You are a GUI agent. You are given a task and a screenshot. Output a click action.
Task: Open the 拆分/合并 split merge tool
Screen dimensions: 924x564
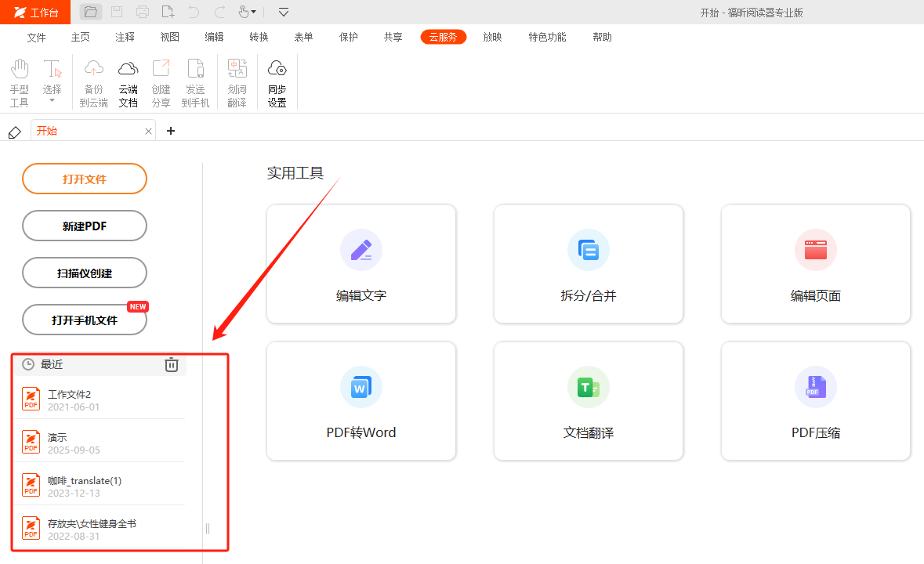point(588,264)
